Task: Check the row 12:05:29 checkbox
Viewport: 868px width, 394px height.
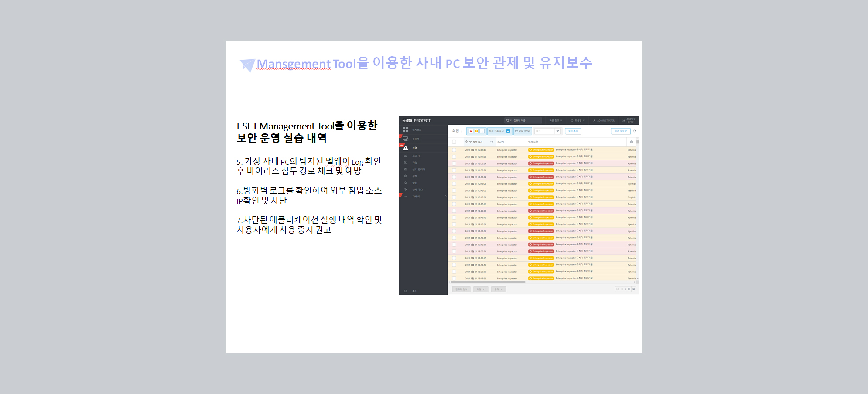Action: click(454, 163)
